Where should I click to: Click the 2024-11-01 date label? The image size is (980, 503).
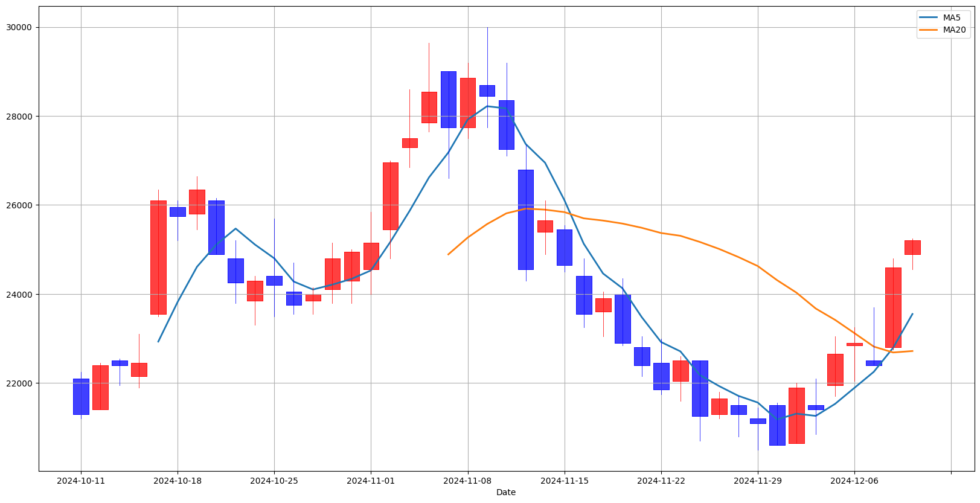tap(371, 481)
